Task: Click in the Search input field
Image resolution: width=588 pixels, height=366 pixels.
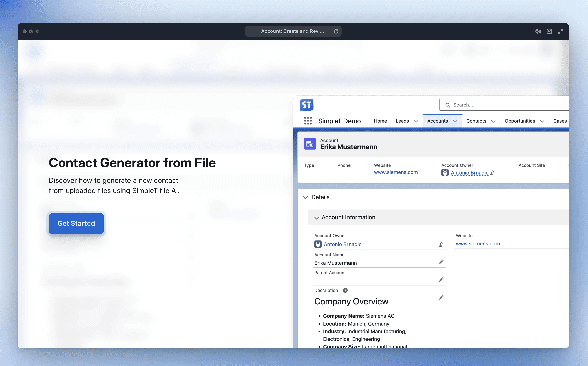Action: [x=508, y=105]
